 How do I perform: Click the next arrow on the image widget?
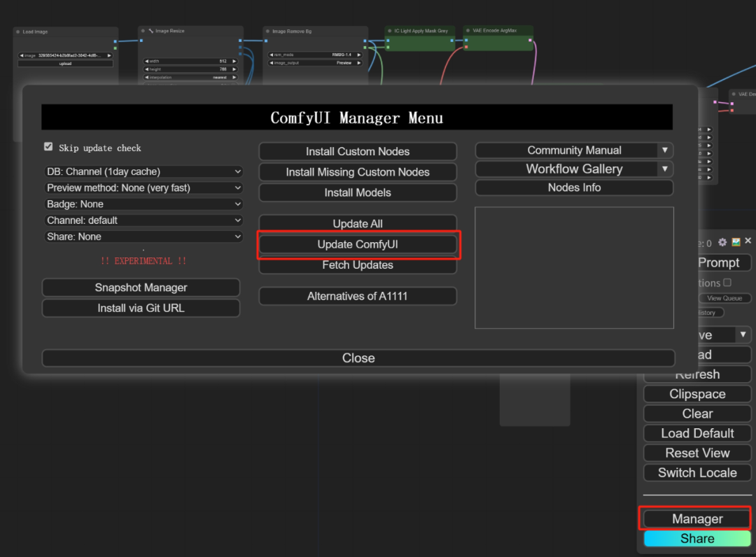[109, 55]
